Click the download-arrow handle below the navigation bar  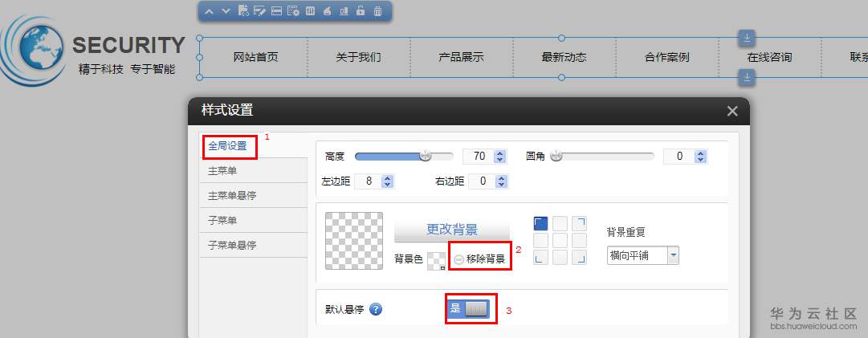click(x=747, y=77)
